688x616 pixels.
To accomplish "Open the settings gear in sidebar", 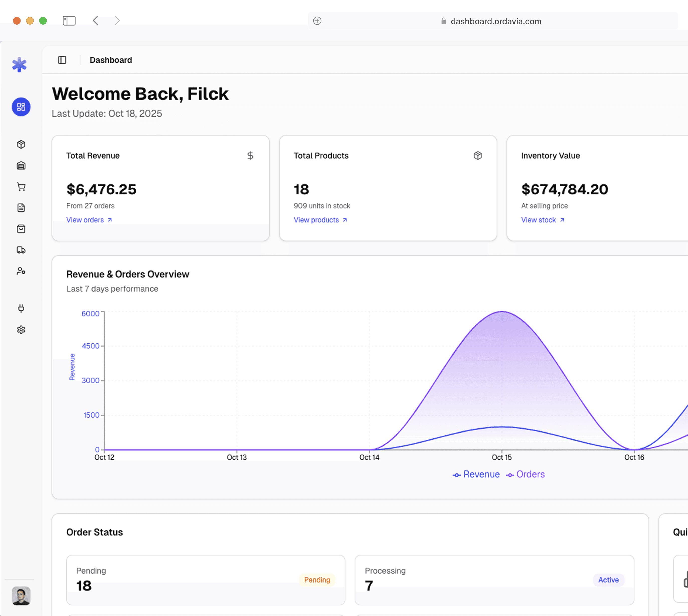I will coord(21,330).
